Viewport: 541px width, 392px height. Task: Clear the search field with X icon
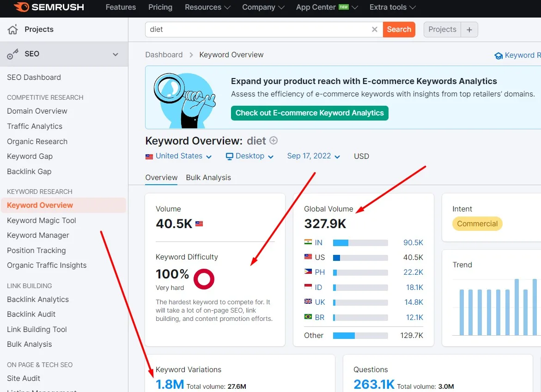[x=374, y=30]
